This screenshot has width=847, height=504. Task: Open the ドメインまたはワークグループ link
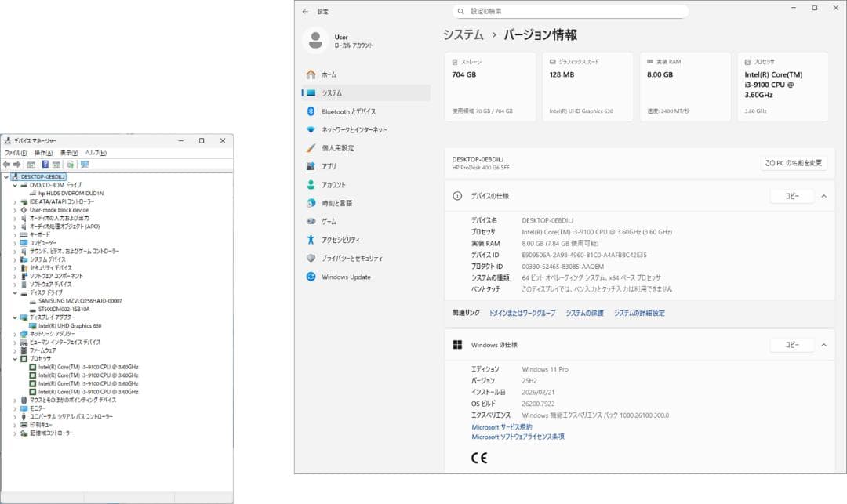coord(522,313)
